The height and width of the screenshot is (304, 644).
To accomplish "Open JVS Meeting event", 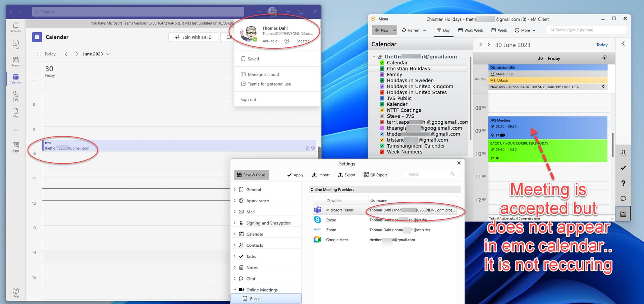I will click(548, 128).
